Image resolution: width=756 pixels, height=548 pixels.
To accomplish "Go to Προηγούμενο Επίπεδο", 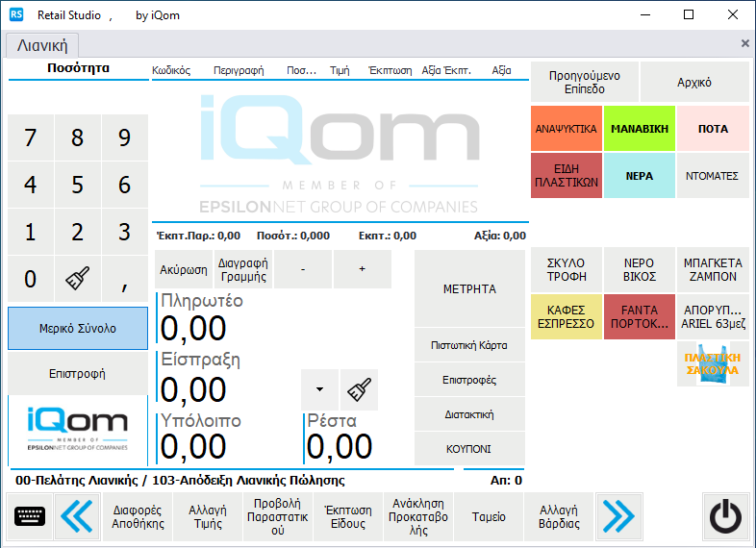I will (585, 83).
